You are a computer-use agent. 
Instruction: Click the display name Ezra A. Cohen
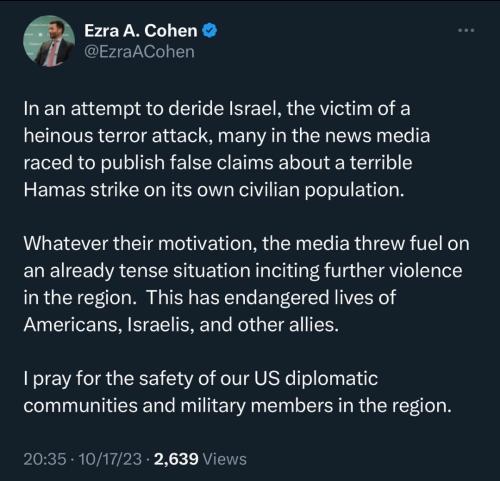click(141, 31)
